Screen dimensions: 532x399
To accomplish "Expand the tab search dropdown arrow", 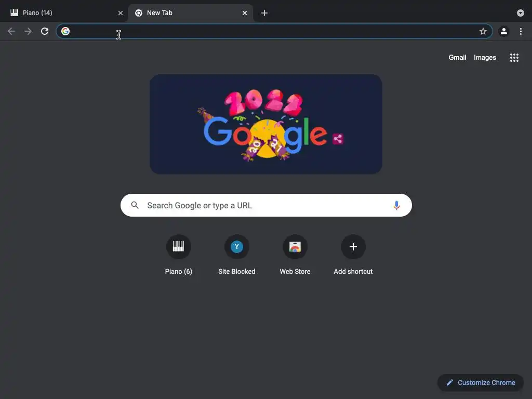I will point(521,13).
